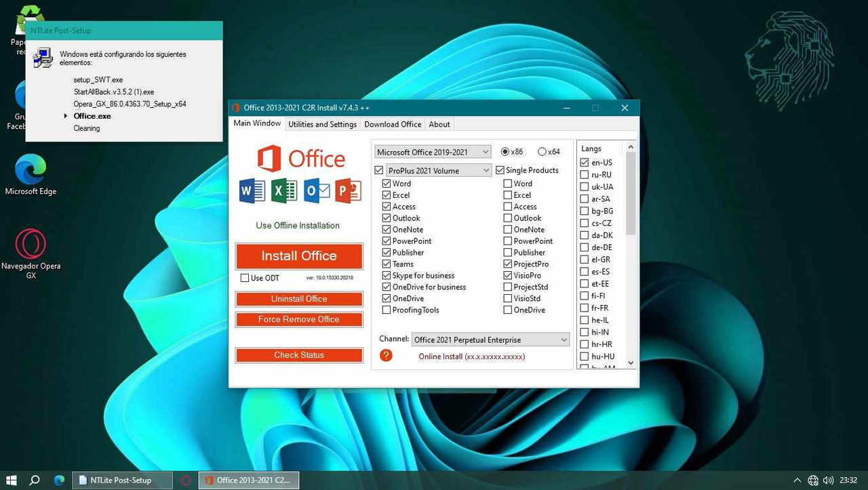Click Office.exe entry in NTLite list
868x490 pixels.
click(x=92, y=116)
